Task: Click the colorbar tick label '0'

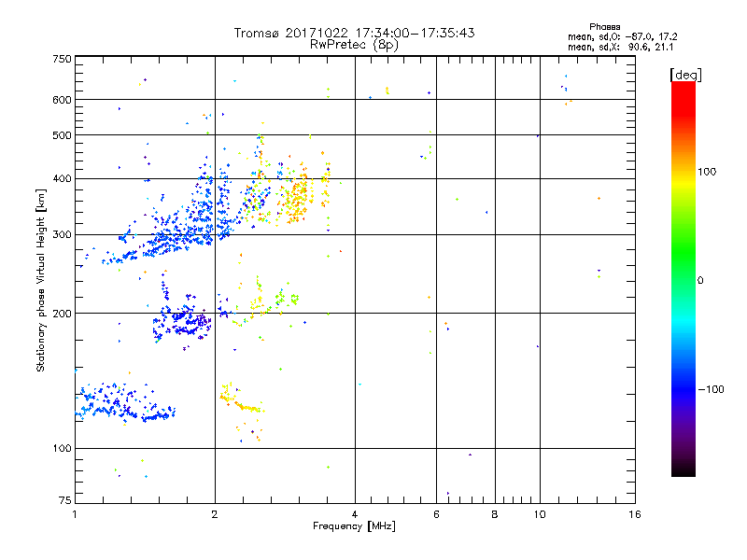Action: (699, 280)
